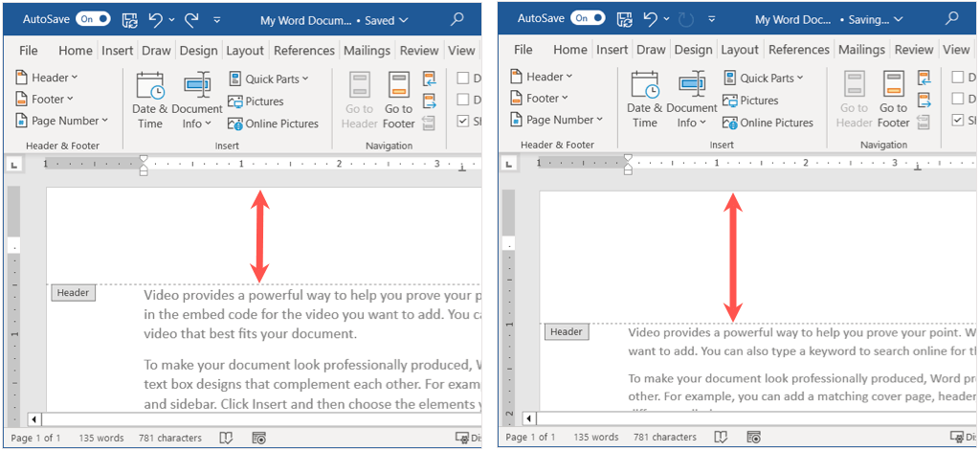
Task: Click Save icon in right window title bar
Action: (625, 19)
